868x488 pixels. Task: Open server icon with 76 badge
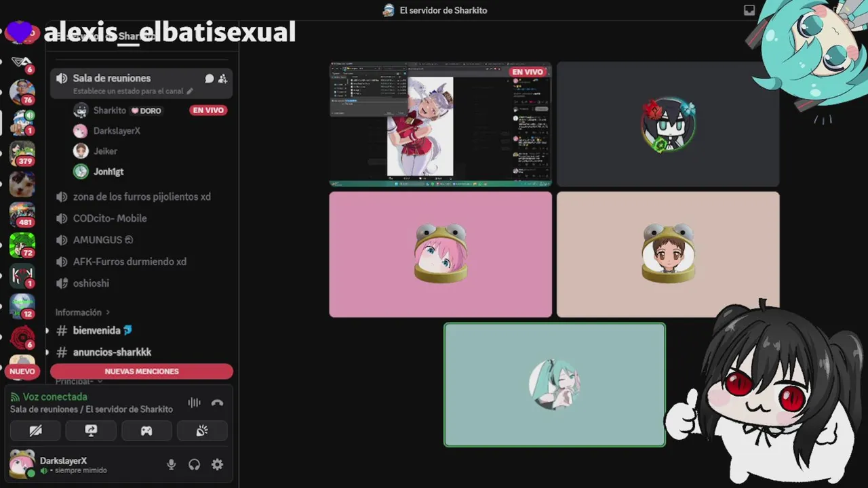point(22,91)
